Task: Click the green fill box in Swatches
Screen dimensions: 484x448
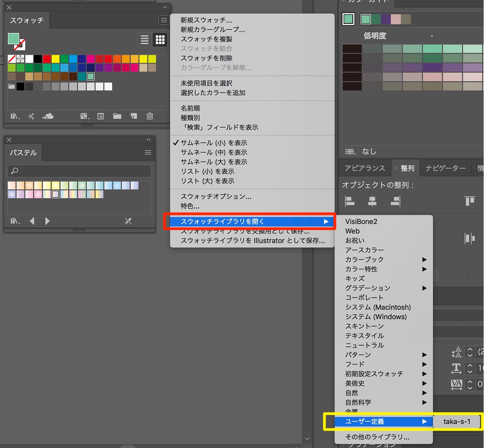Action: pyautogui.click(x=14, y=39)
